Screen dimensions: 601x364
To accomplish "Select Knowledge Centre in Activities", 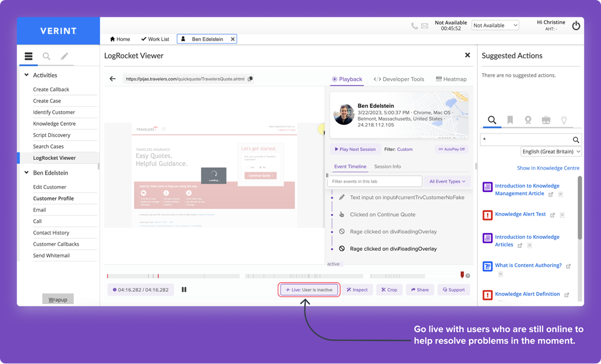I will (54, 124).
